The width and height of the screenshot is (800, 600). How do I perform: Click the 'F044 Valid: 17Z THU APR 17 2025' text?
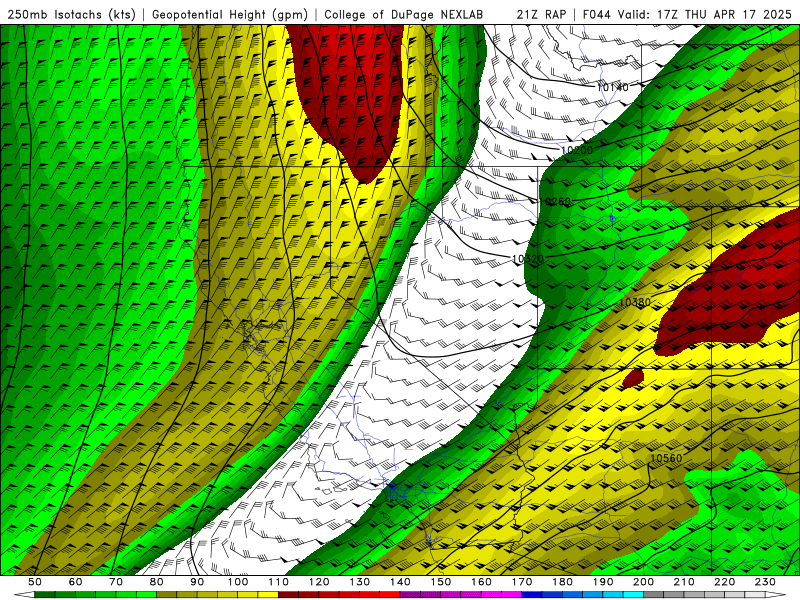tap(687, 14)
